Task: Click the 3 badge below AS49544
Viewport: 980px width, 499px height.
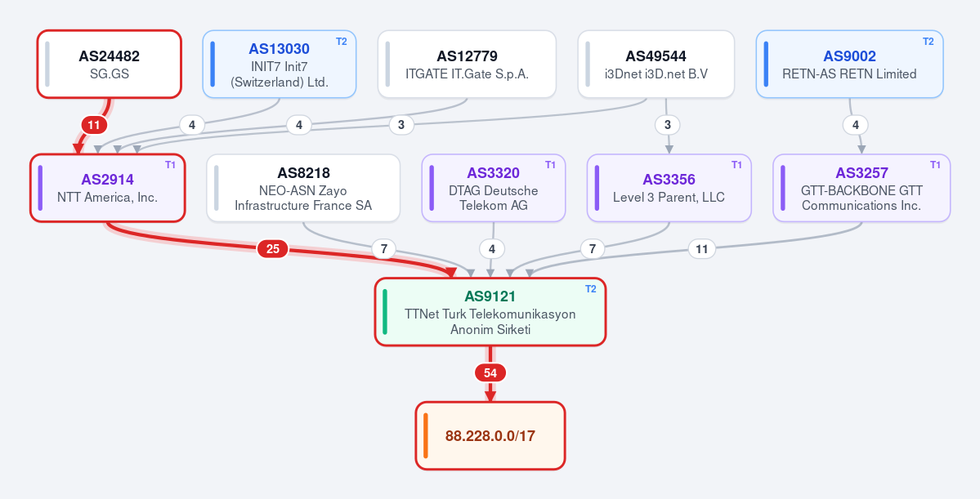Action: point(668,125)
